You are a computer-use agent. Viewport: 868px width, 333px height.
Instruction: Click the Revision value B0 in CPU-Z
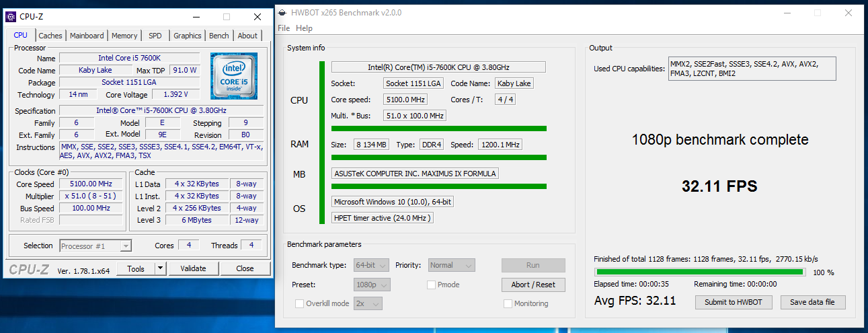click(245, 135)
